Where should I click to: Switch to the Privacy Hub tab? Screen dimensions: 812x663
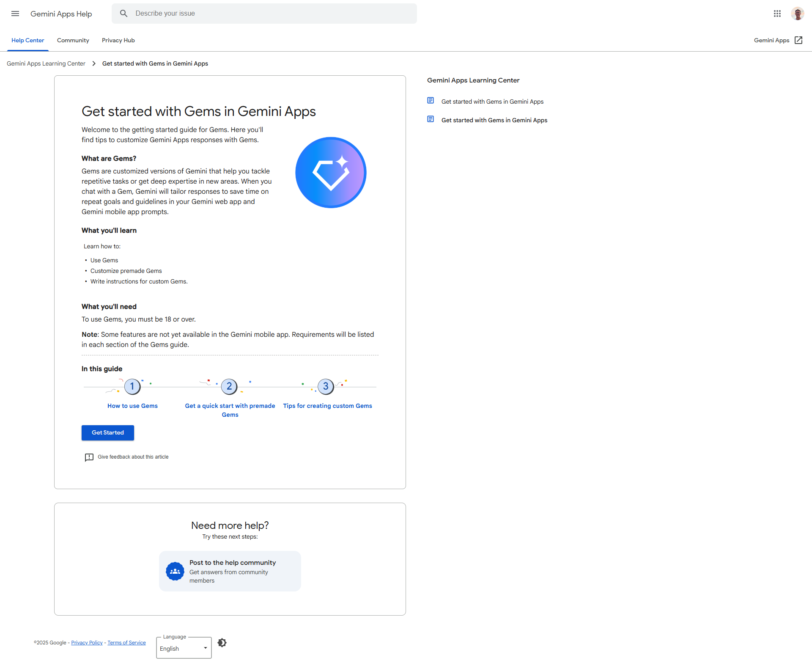click(118, 40)
